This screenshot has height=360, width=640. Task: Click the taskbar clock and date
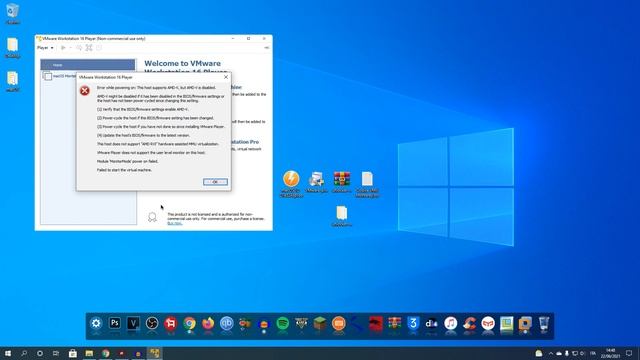610,353
